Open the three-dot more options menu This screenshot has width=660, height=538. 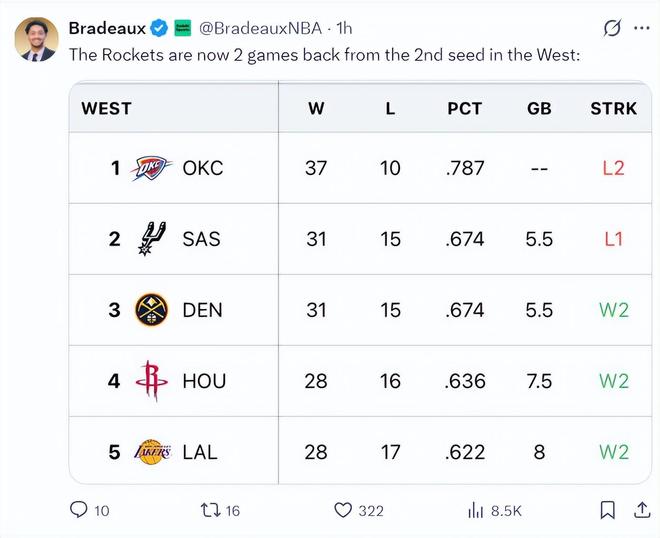[x=642, y=28]
